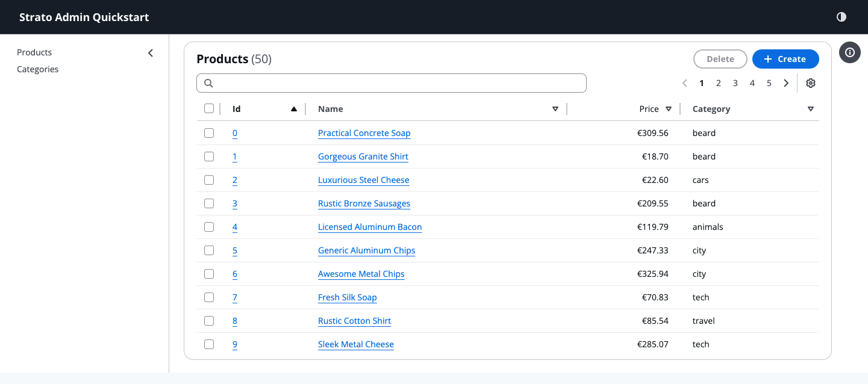Image resolution: width=868 pixels, height=384 pixels.
Task: Click the Delete button
Action: point(720,59)
